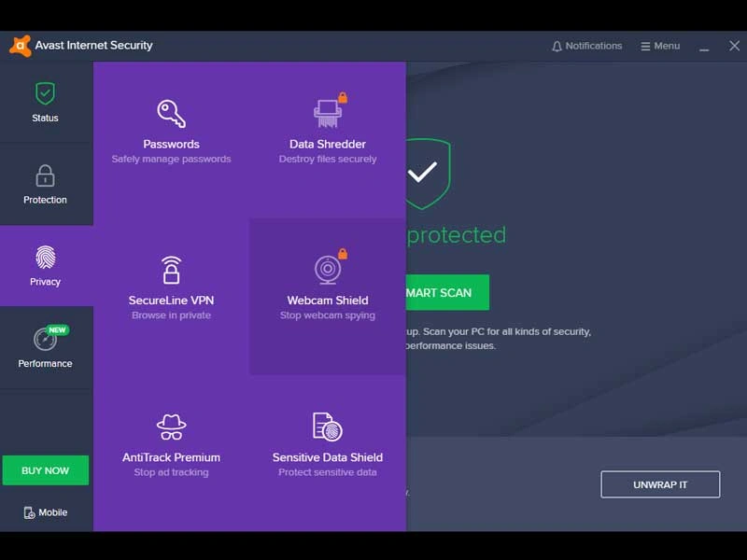
Task: Click the green BUY NOW button
Action: tap(45, 470)
